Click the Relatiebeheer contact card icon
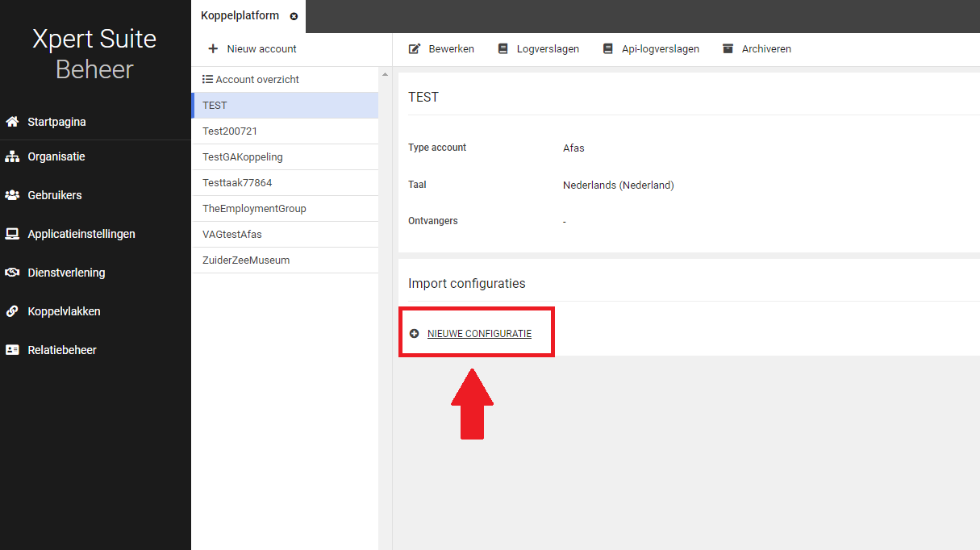 click(12, 350)
